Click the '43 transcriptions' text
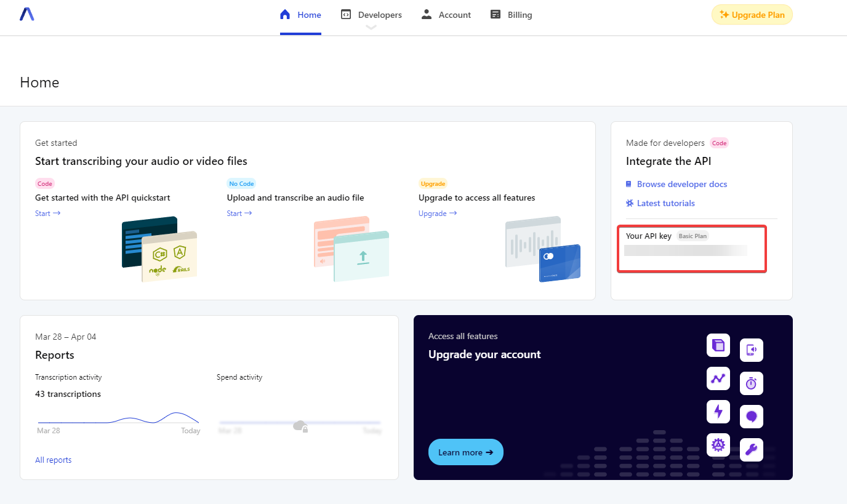 coord(68,394)
